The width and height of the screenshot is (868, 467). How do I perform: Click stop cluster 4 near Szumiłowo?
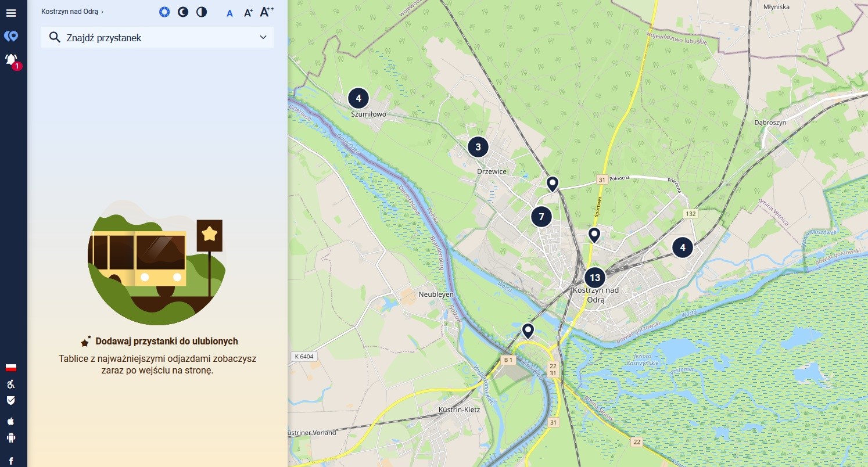[358, 98]
